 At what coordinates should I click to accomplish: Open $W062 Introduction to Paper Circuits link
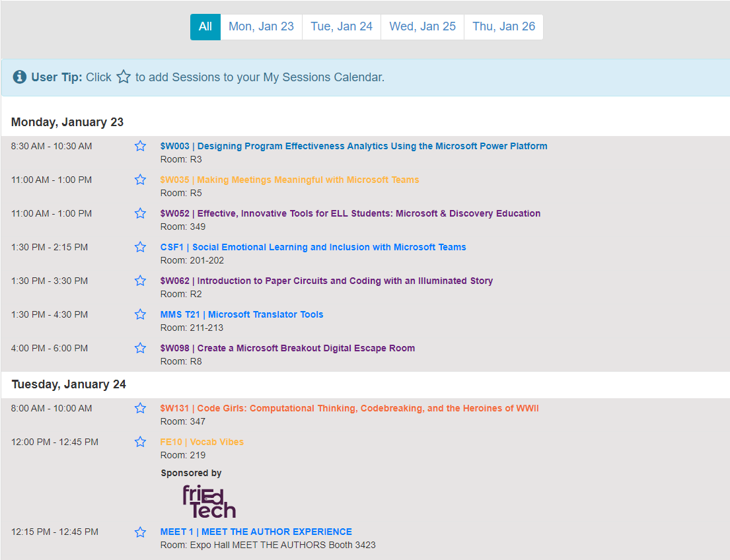point(326,281)
